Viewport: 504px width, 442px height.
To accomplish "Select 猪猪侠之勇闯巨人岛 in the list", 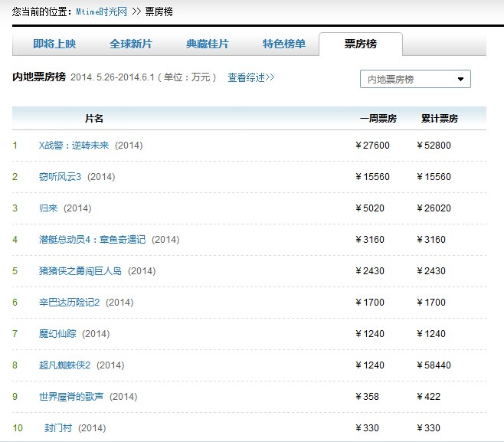I will tap(80, 271).
